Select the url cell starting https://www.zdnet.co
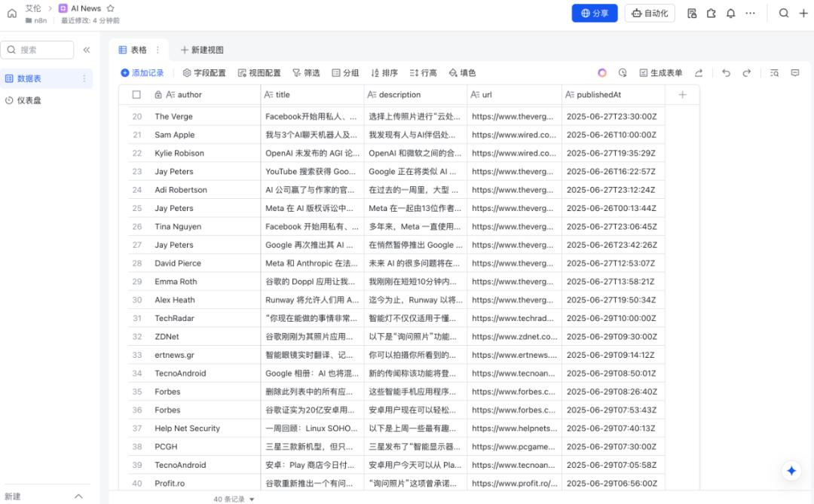The width and height of the screenshot is (814, 504). 515,336
